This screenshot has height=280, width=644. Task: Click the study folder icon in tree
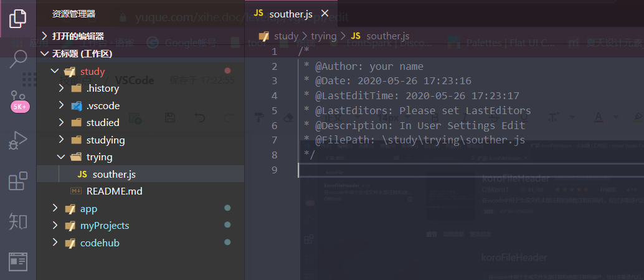point(70,72)
